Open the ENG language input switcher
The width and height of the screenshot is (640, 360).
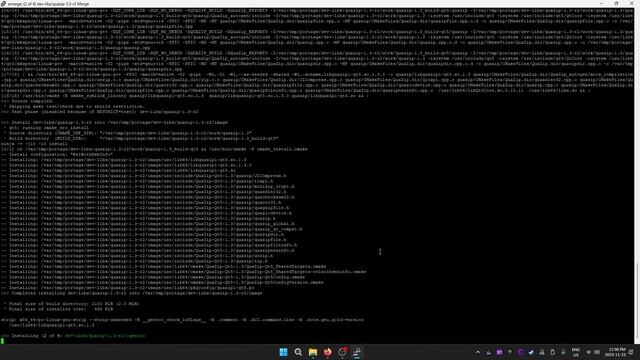click(x=576, y=352)
